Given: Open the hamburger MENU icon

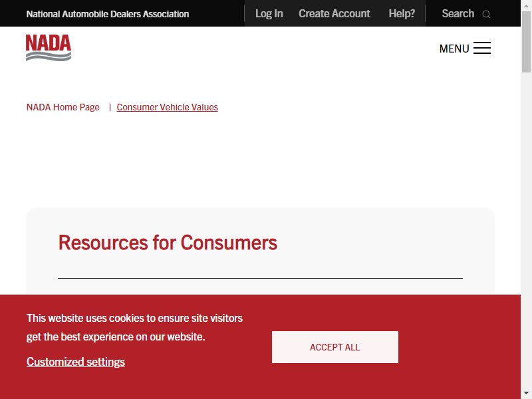Looking at the screenshot, I should (481, 48).
